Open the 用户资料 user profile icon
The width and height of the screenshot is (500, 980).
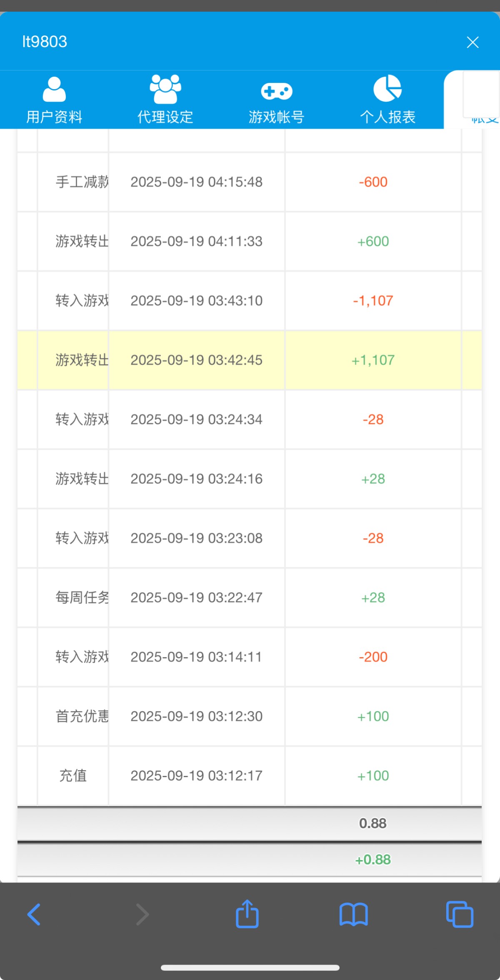54,89
